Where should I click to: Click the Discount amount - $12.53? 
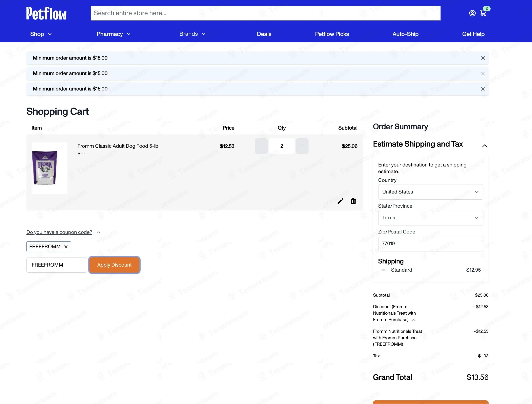[481, 307]
